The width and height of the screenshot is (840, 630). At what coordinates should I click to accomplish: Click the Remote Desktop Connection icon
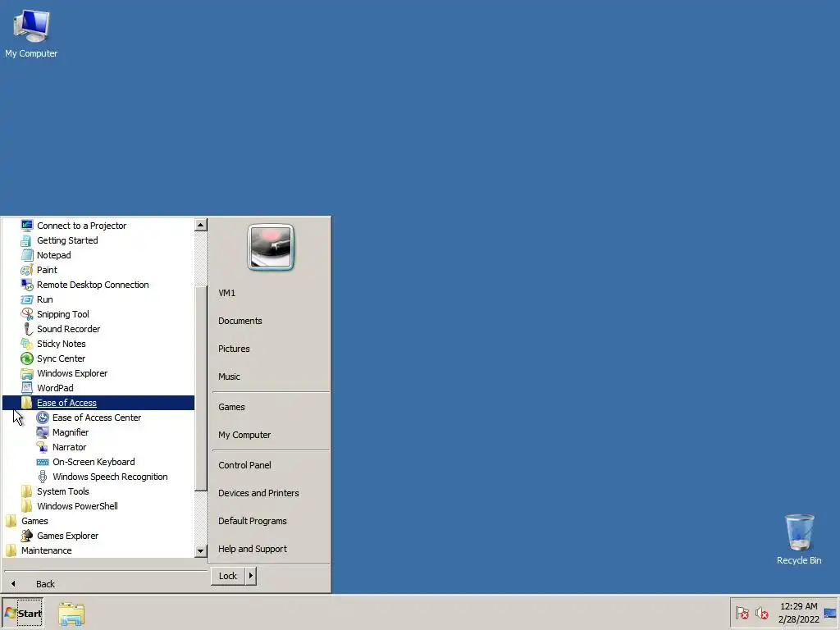tap(27, 285)
